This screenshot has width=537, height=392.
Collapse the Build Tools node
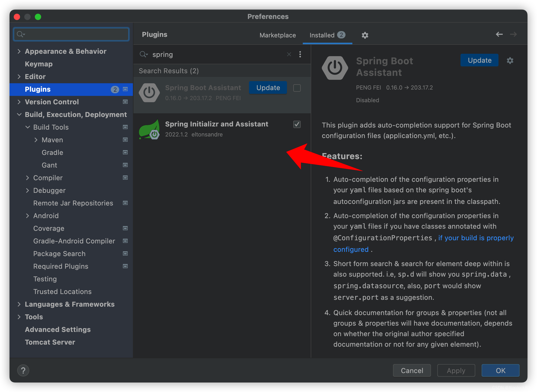[x=27, y=127]
